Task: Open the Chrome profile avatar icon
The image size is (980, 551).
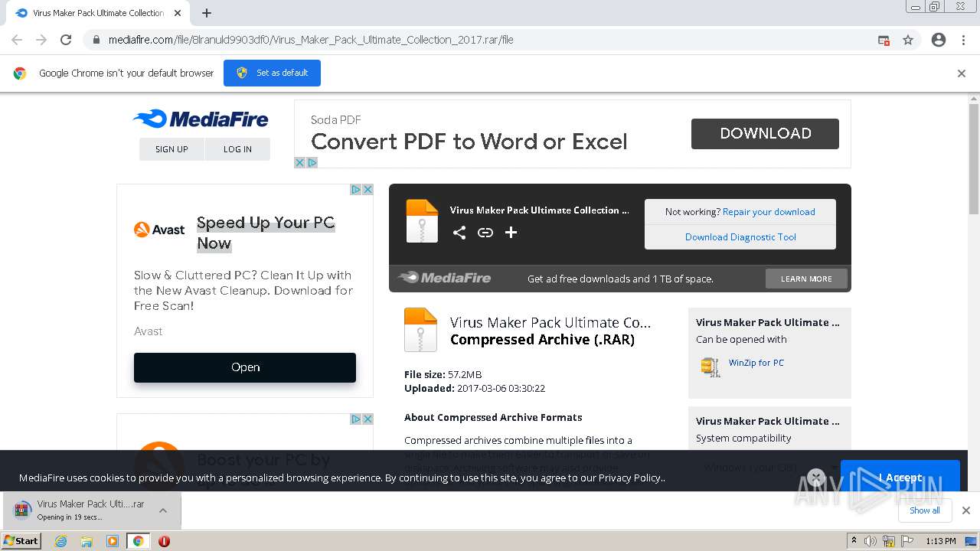Action: (x=939, y=40)
